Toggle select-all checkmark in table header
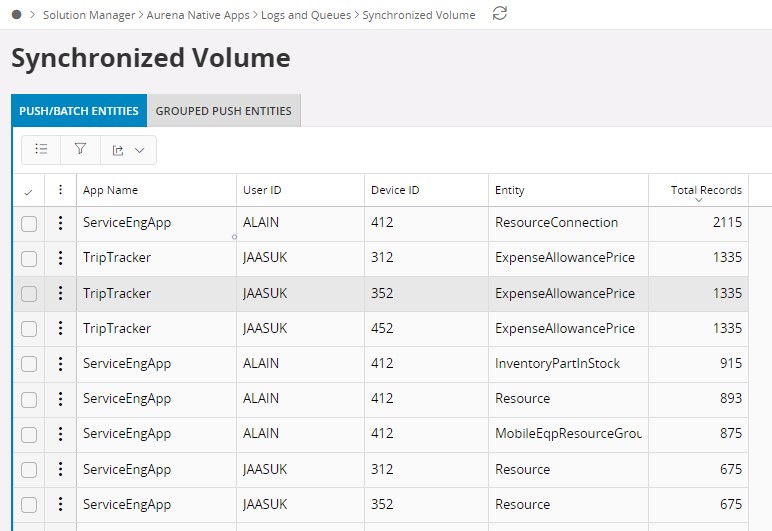The width and height of the screenshot is (772, 531). [x=28, y=191]
